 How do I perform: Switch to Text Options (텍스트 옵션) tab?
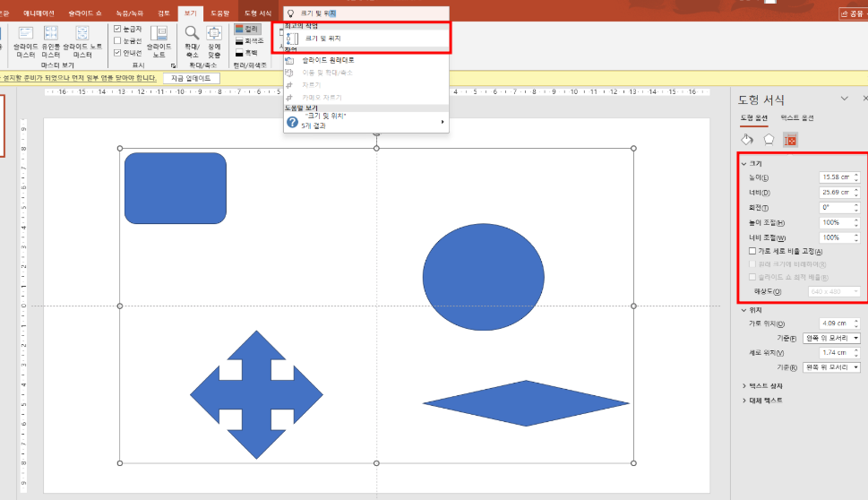pyautogui.click(x=797, y=118)
